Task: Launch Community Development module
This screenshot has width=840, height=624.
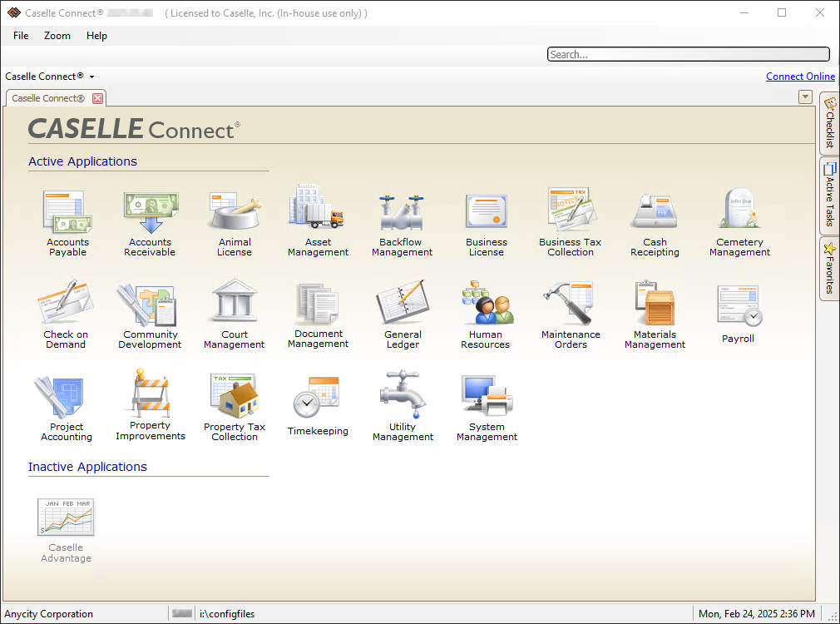Action: click(150, 315)
